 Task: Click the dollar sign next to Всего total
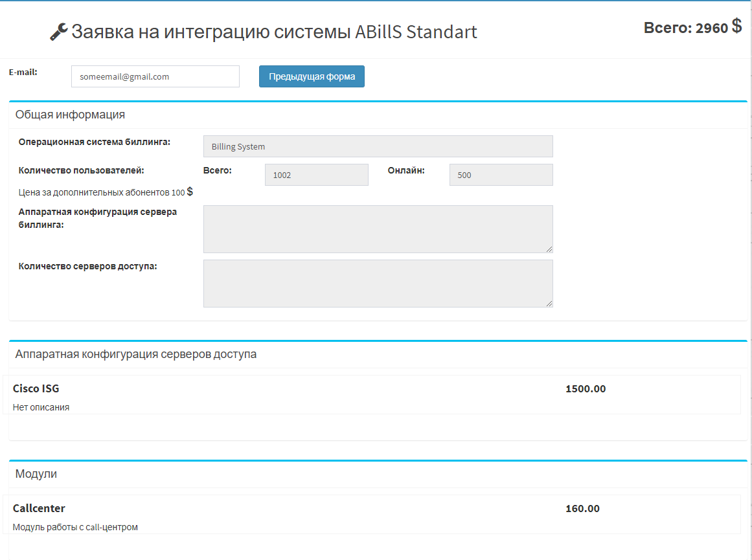(736, 26)
